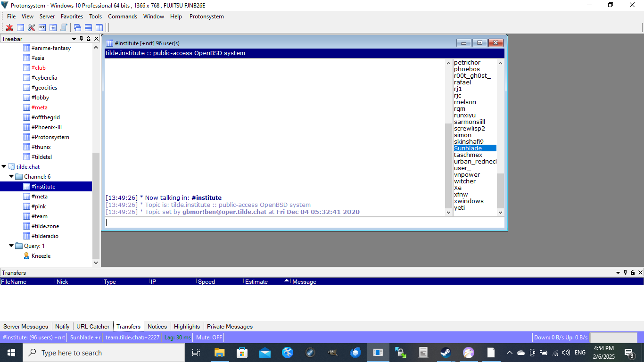Select #Protonsystem channel in Treebar
The width and height of the screenshot is (644, 362).
click(x=50, y=137)
